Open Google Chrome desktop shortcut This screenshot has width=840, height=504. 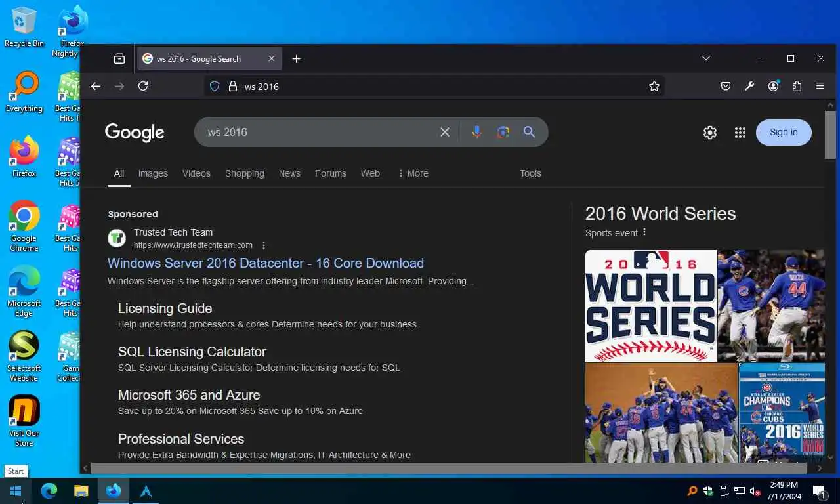[x=24, y=226]
